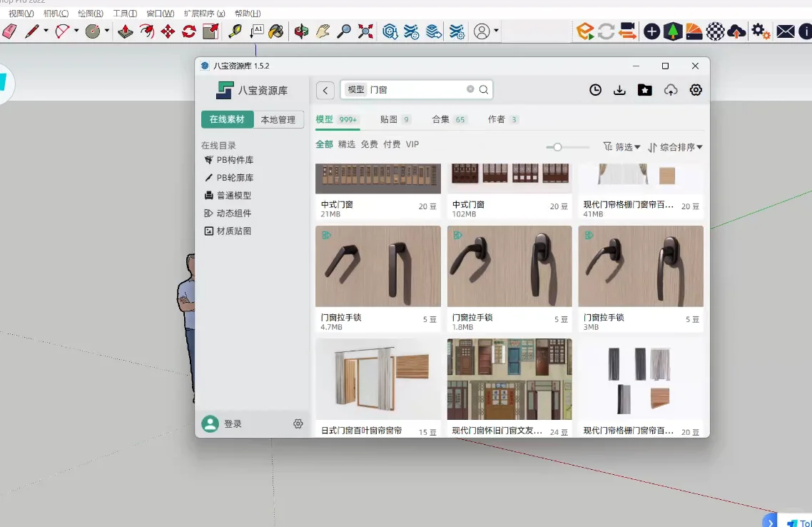The height and width of the screenshot is (527, 812).
Task: Open the 筛选 filter dropdown
Action: tap(622, 147)
